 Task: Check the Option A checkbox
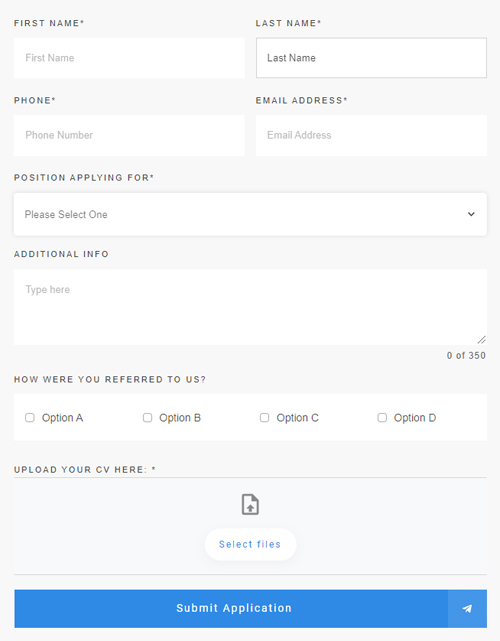[30, 417]
